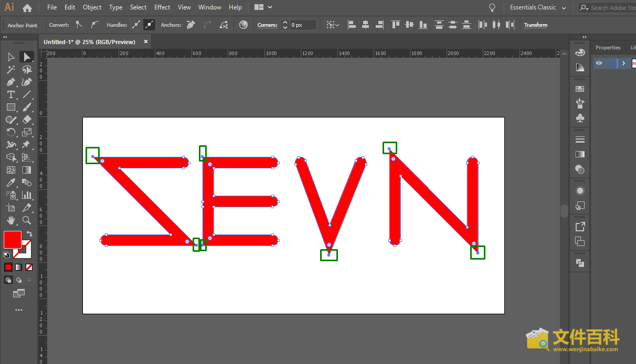Open the Window menu

pyautogui.click(x=210, y=7)
